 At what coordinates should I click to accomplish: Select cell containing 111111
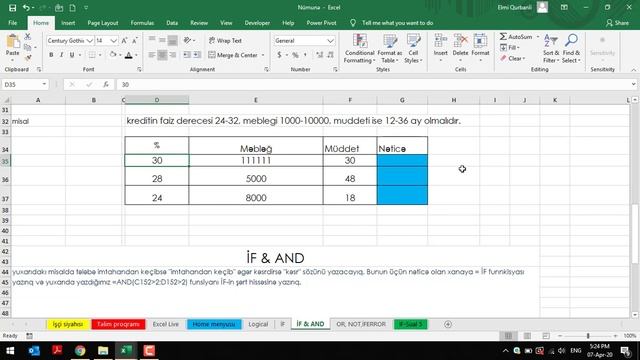pyautogui.click(x=256, y=160)
